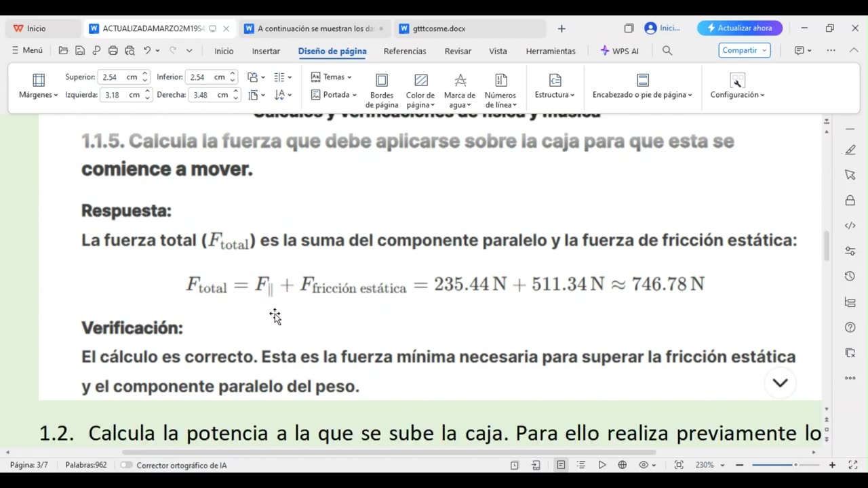Image resolution: width=868 pixels, height=488 pixels.
Task: Open the zoom percentage 230% dropdown
Action: [709, 465]
